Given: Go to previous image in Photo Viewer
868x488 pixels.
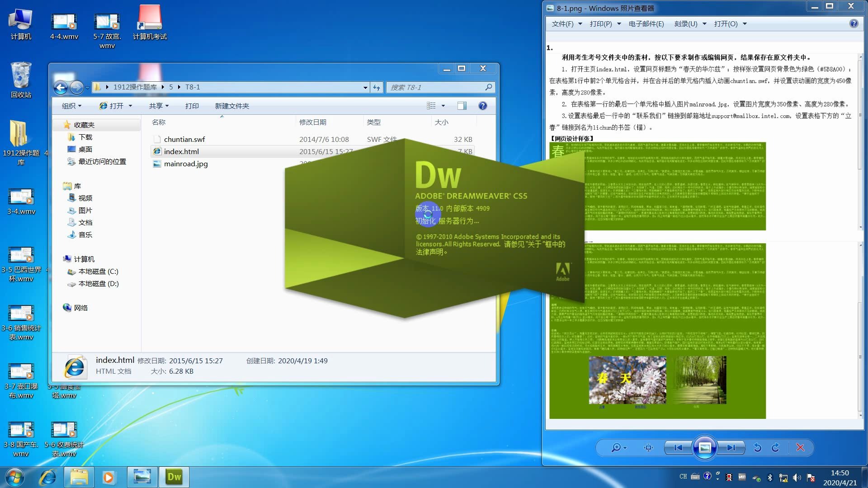Looking at the screenshot, I should (678, 447).
